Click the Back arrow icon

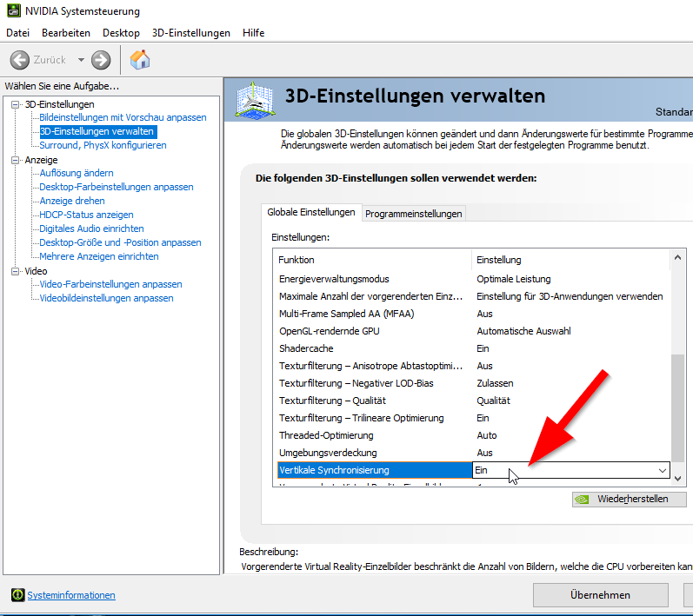coord(20,60)
